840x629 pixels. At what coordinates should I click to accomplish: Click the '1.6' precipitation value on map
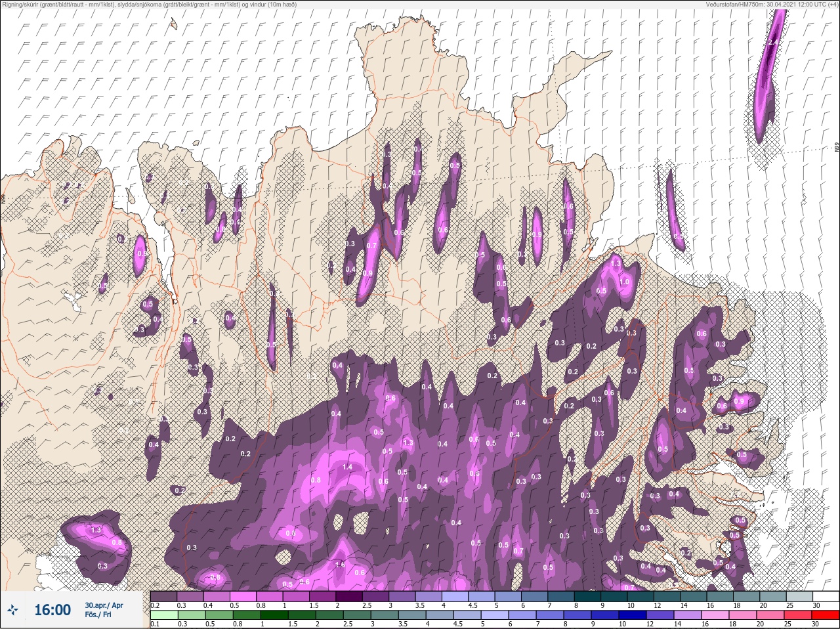click(x=340, y=565)
